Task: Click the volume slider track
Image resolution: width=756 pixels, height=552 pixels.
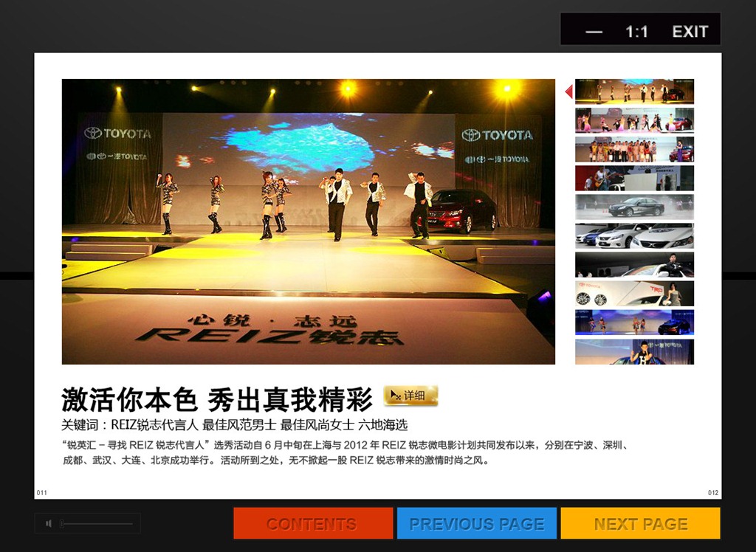Action: point(97,523)
